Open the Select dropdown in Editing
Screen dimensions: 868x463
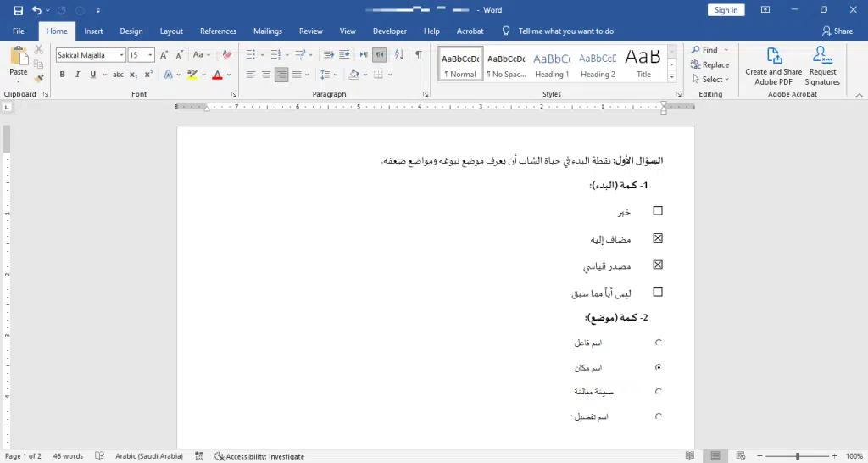(x=710, y=80)
